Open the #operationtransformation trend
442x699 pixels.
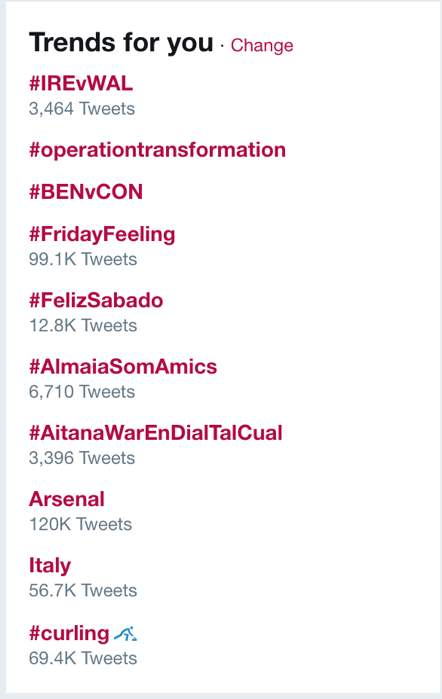pyautogui.click(x=157, y=150)
